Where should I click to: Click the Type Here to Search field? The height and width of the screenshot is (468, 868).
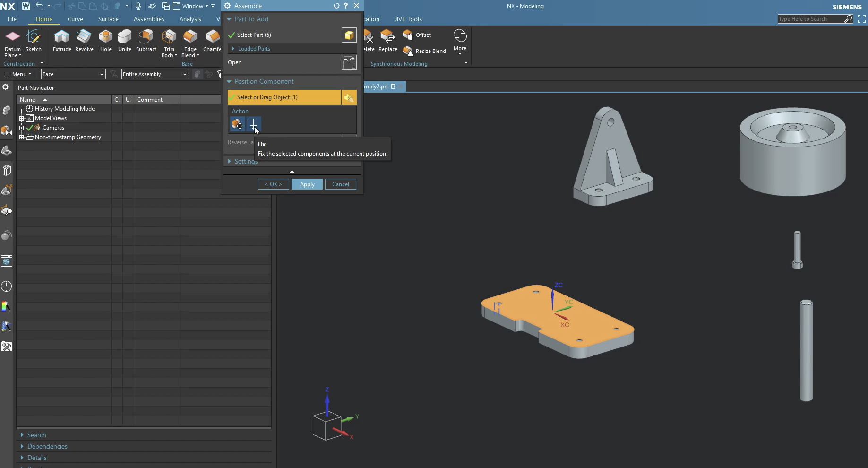pos(810,19)
